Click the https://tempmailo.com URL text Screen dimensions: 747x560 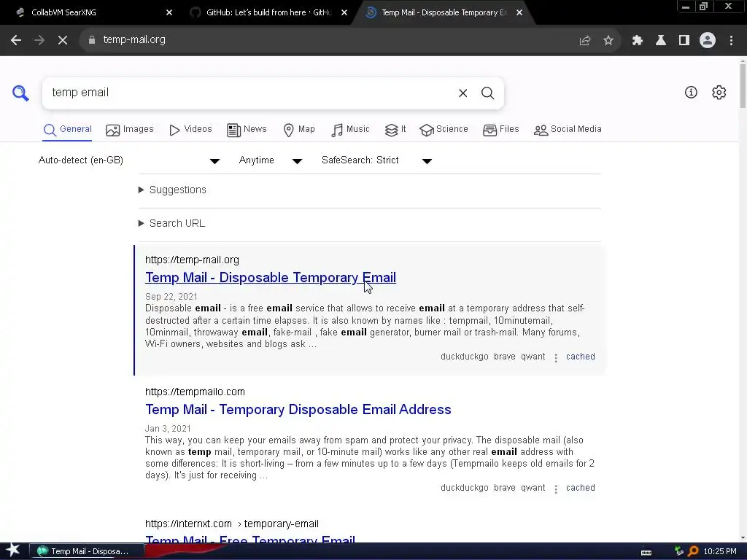click(195, 392)
